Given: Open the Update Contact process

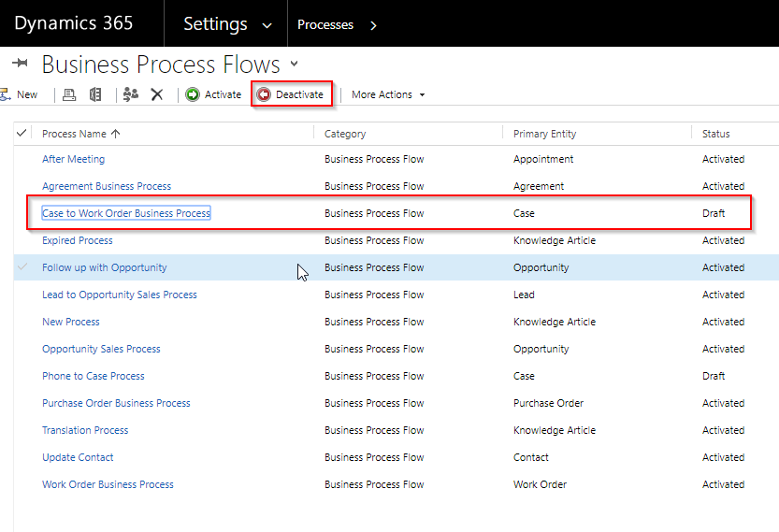Looking at the screenshot, I should 78,457.
